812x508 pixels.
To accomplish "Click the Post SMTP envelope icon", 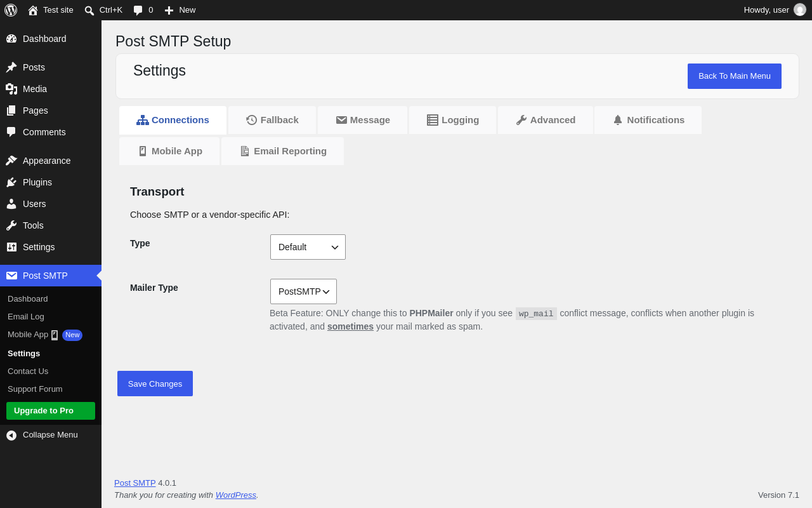I will 11,276.
